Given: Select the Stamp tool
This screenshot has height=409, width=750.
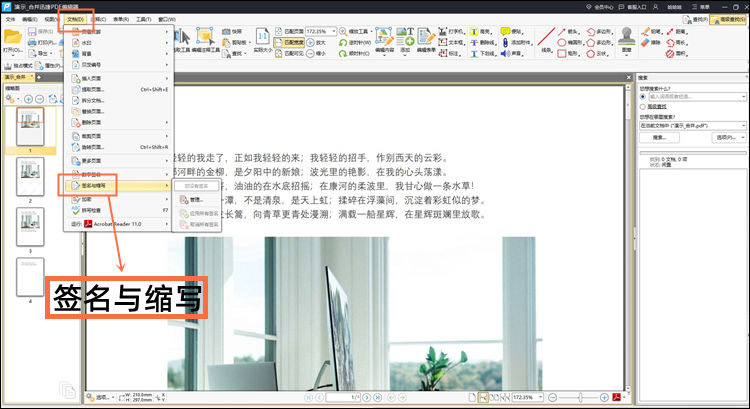Looking at the screenshot, I should (x=627, y=39).
